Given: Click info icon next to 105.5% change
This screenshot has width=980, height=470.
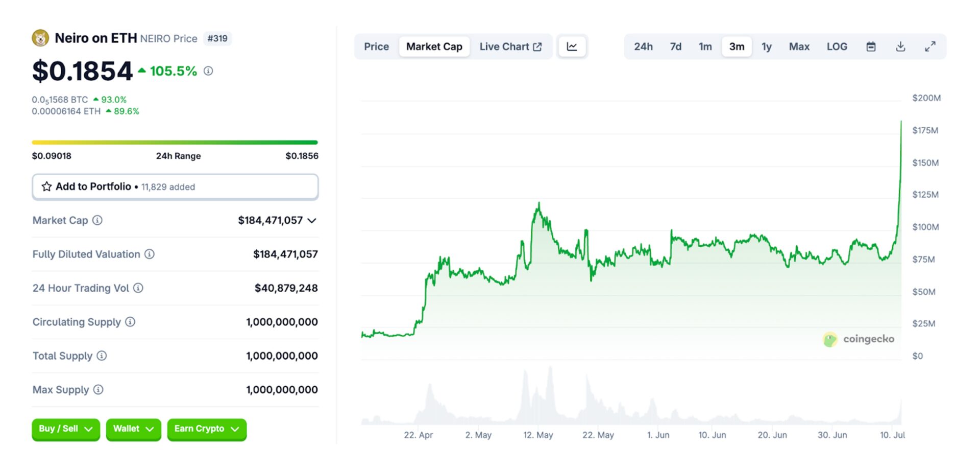Looking at the screenshot, I should pyautogui.click(x=208, y=71).
